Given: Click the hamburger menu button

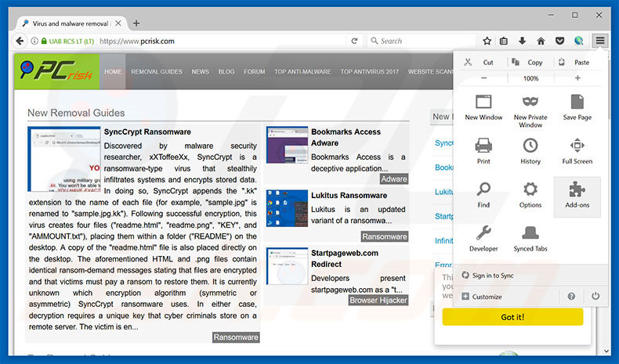Looking at the screenshot, I should [599, 41].
